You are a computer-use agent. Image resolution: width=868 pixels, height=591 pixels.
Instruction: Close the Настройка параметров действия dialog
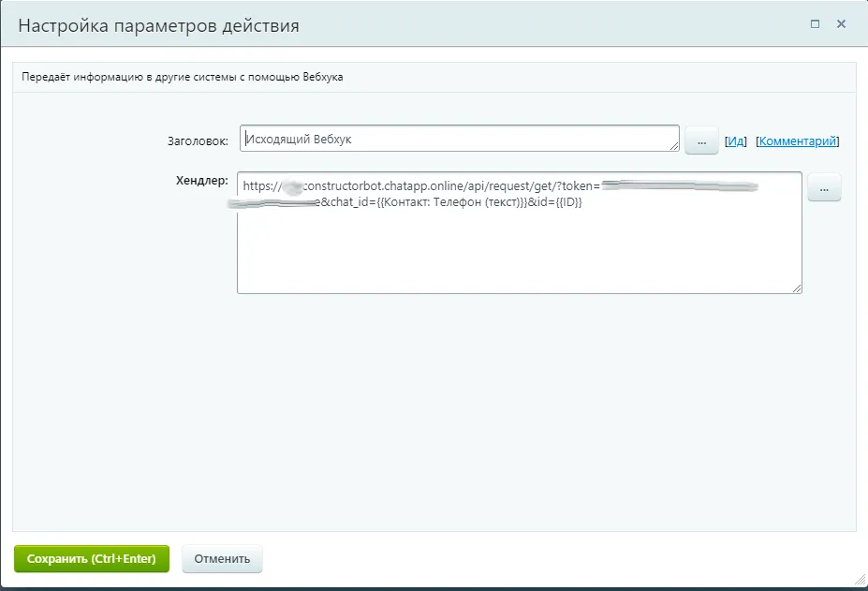point(841,23)
